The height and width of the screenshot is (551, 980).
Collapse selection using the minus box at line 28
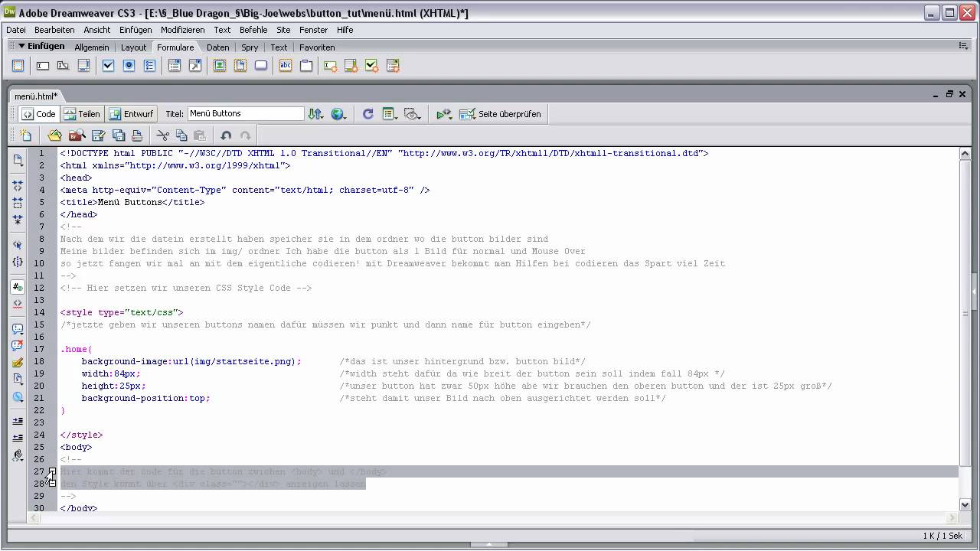52,484
